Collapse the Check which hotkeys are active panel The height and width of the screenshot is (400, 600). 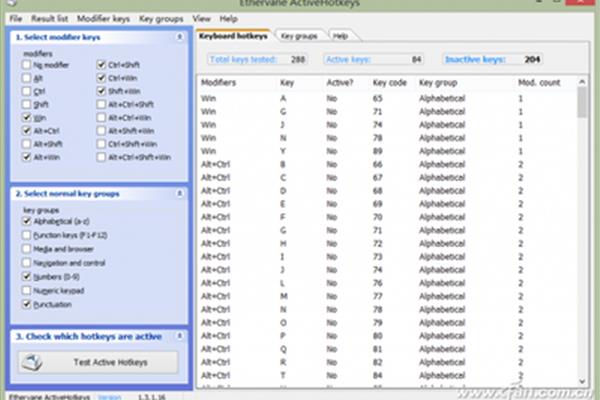click(179, 336)
